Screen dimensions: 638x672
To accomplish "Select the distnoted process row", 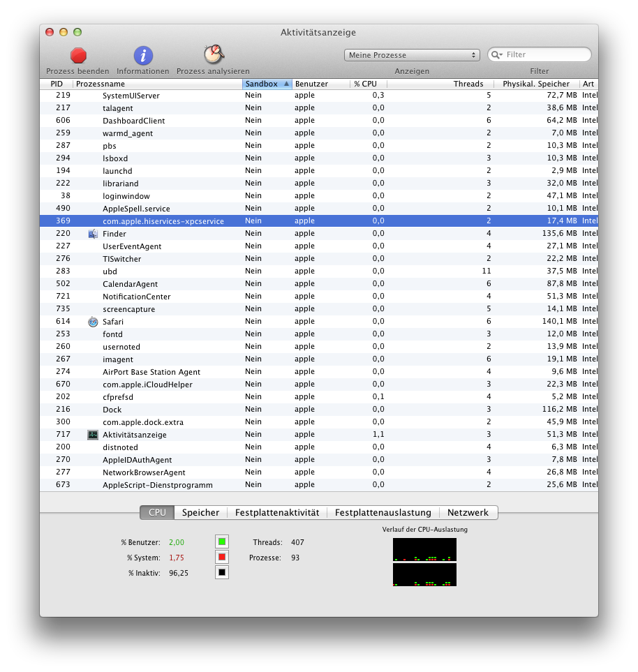I will 319,447.
